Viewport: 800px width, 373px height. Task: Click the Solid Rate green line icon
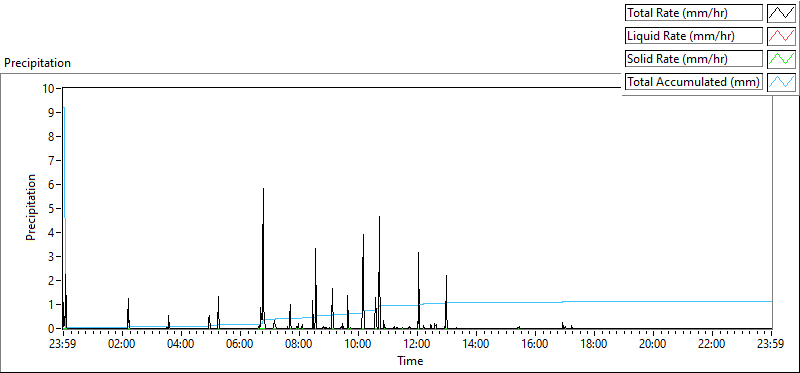point(781,59)
